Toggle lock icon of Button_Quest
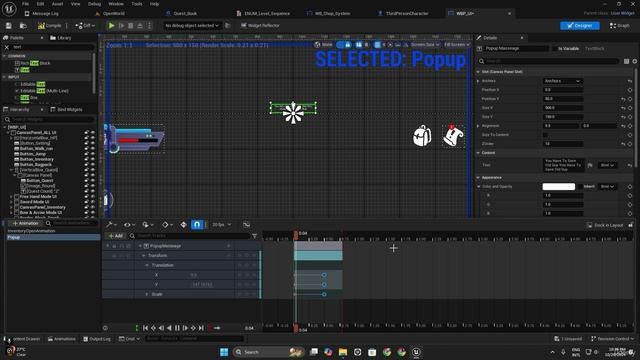 87,180
